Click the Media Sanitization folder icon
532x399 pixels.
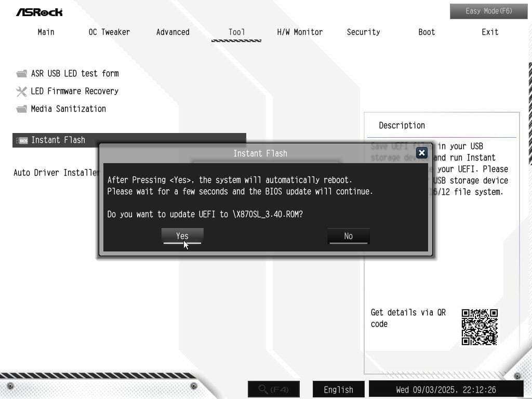point(21,109)
